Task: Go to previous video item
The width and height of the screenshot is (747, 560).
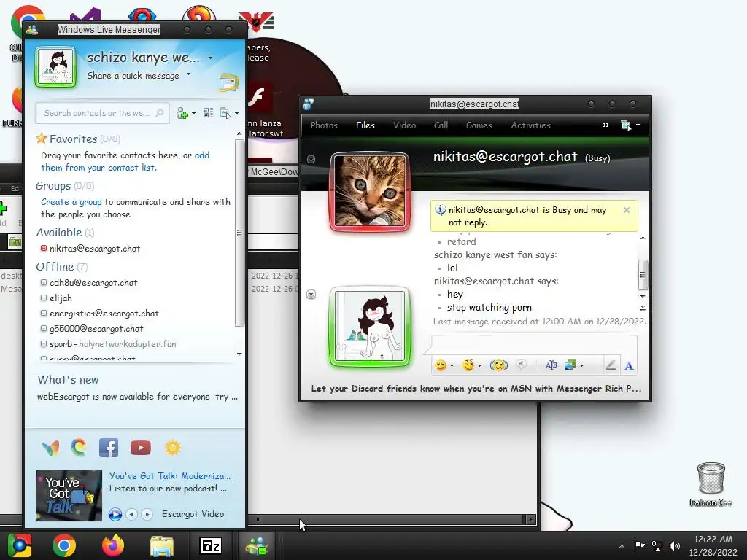Action: (x=131, y=514)
